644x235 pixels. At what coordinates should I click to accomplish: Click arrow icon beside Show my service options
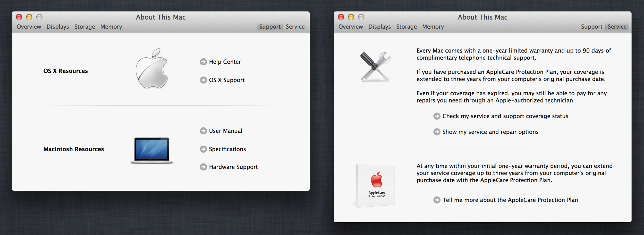point(437,132)
